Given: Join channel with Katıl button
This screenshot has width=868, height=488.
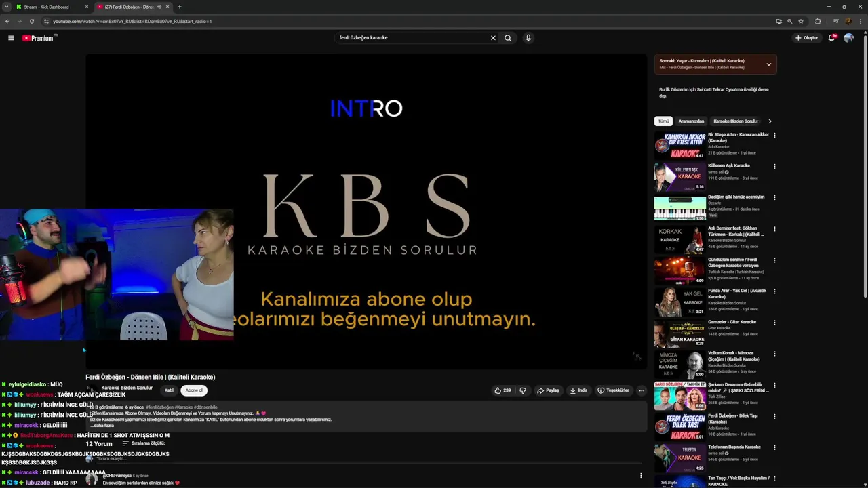Looking at the screenshot, I should click(x=169, y=390).
